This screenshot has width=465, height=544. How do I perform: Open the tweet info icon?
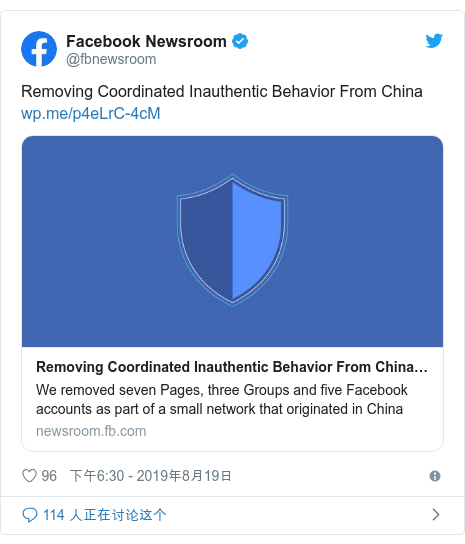(x=435, y=476)
